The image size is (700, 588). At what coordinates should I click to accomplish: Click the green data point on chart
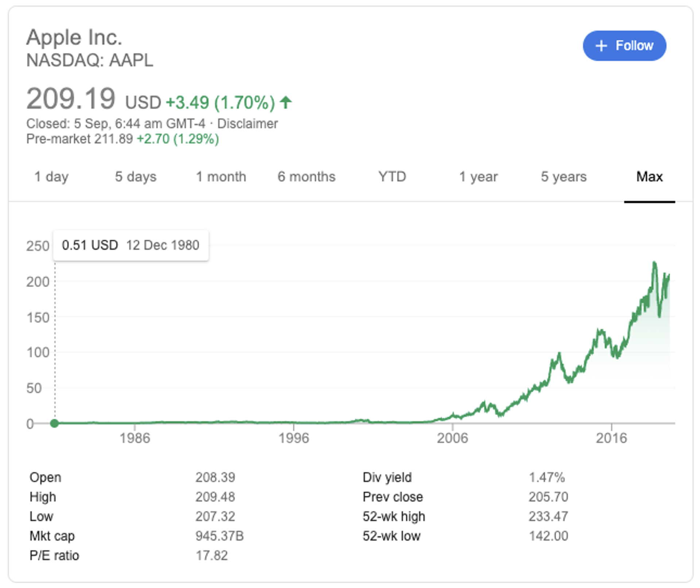[55, 423]
